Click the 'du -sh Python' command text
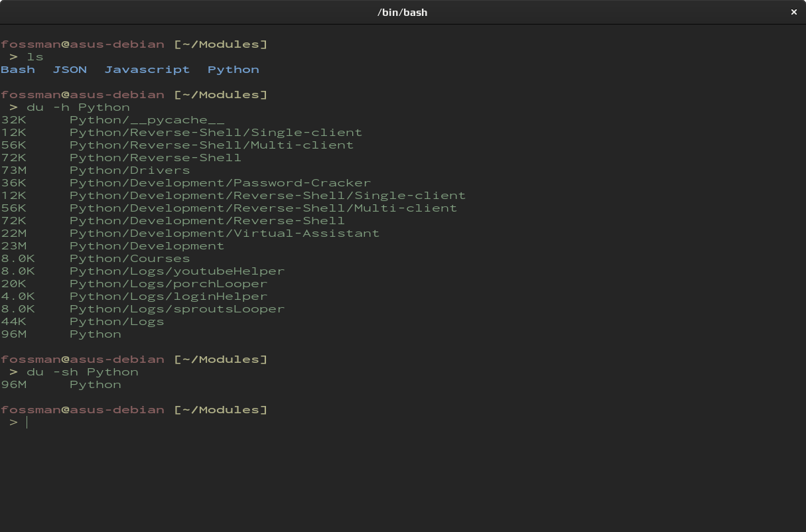806x532 pixels. 82,372
